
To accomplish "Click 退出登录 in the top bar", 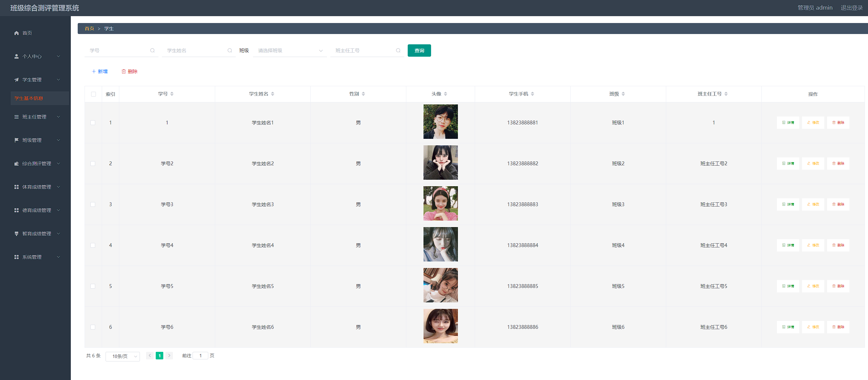I will 851,8.
